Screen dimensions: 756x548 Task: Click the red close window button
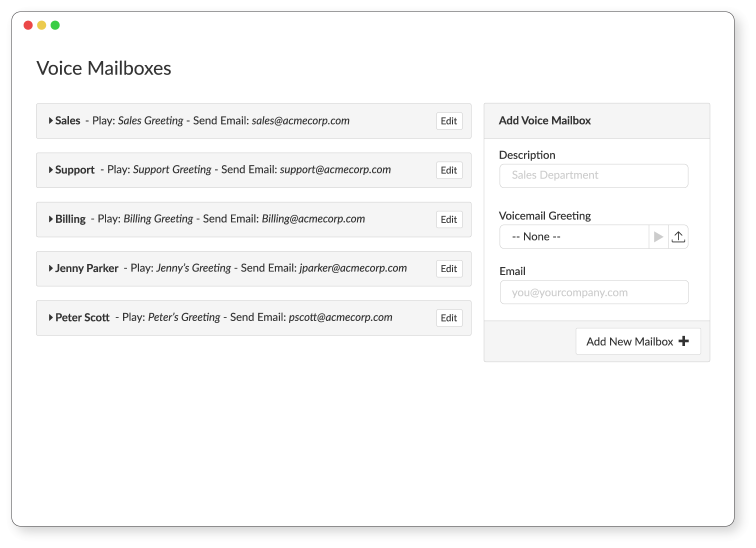coord(28,25)
